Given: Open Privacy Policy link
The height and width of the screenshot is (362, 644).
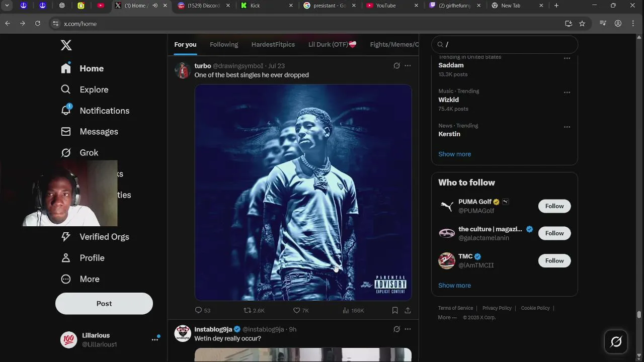Looking at the screenshot, I should pos(497,308).
